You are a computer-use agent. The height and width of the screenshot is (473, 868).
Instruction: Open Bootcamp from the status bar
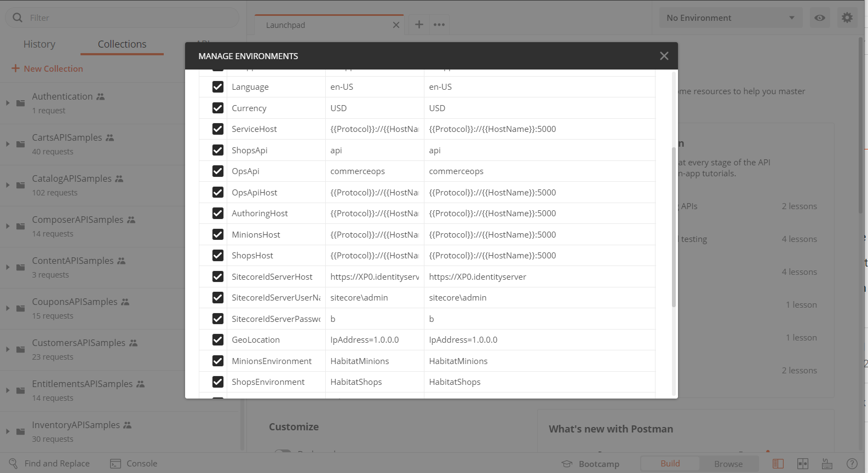(590, 464)
